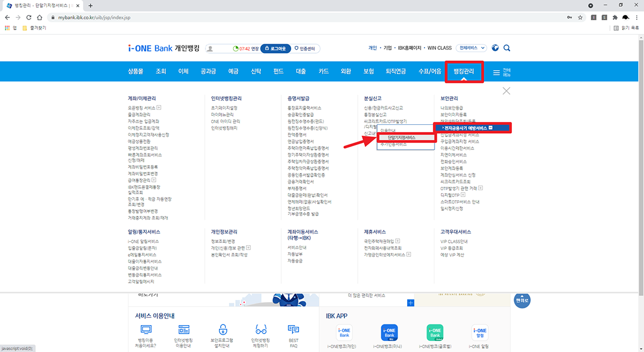Expand OTP발생기 관련 거래 plus toggle
Screen dimensions: 644x352
480,188
